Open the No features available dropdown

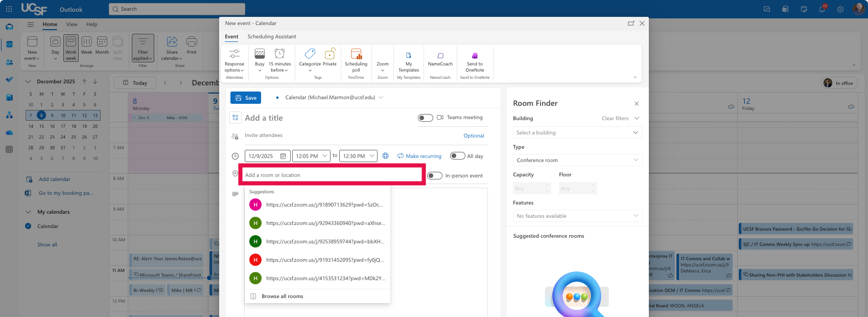pos(577,216)
